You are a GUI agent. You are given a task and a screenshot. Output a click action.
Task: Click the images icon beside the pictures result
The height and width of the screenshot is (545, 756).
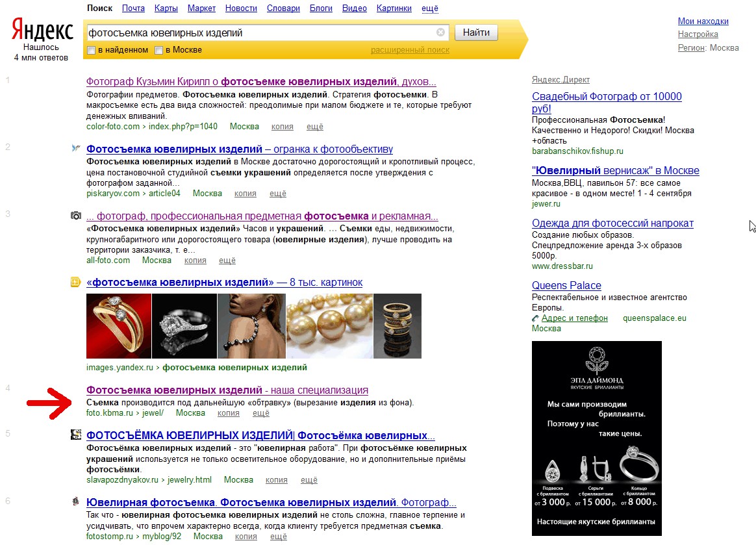tap(76, 282)
